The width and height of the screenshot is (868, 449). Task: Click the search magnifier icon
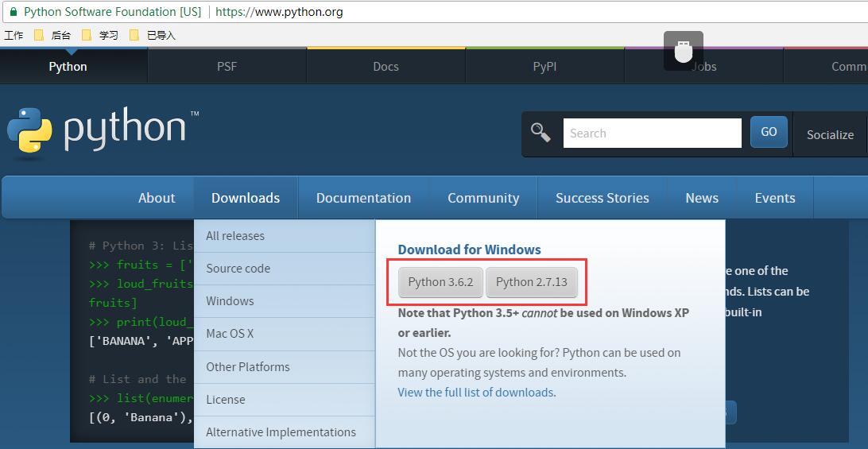541,133
